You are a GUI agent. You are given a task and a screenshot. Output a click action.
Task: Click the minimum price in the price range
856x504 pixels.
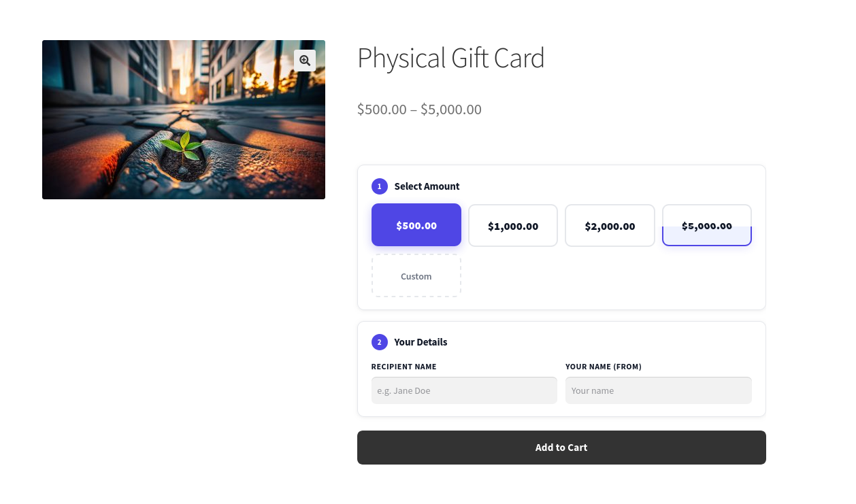click(x=382, y=110)
